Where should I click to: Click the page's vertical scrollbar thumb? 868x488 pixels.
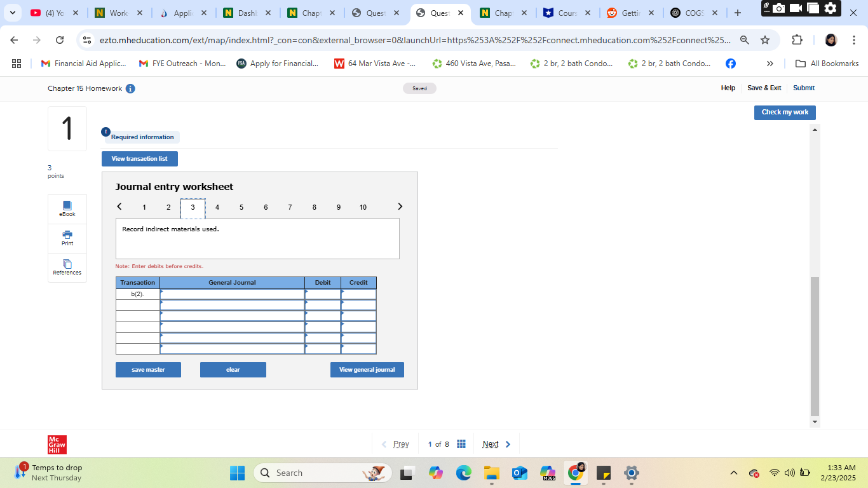coord(815,346)
